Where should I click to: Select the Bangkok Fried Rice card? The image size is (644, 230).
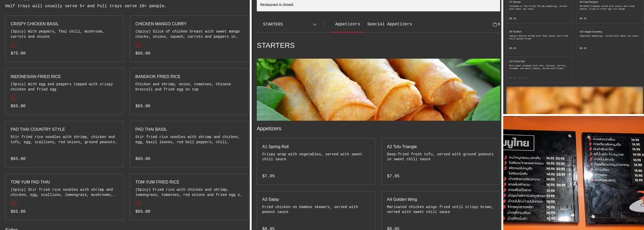click(189, 92)
